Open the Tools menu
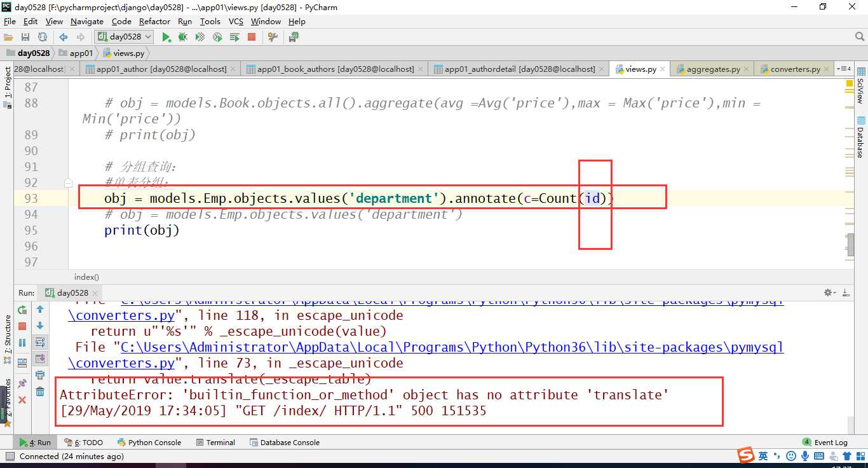Screen dimensions: 868x468 [x=210, y=21]
